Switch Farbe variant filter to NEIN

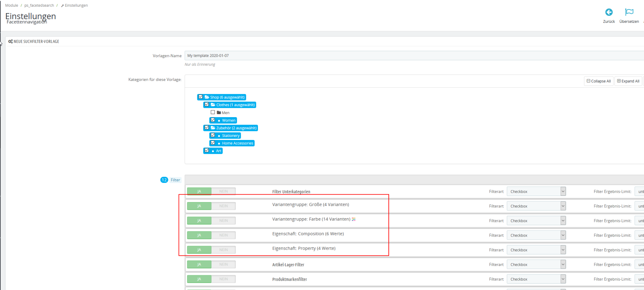tap(223, 221)
